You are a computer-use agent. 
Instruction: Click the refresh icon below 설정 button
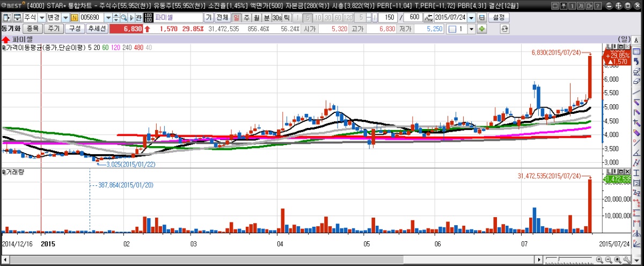pos(504,28)
